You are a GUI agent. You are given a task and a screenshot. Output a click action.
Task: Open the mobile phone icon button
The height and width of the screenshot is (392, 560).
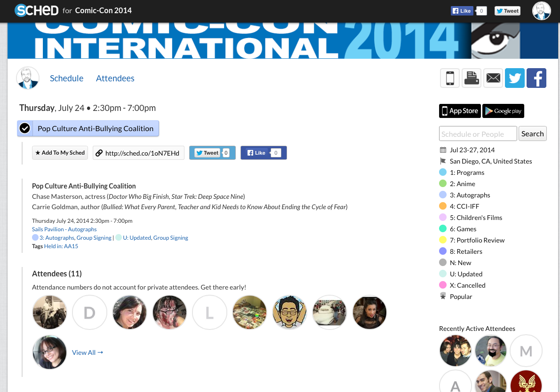450,78
